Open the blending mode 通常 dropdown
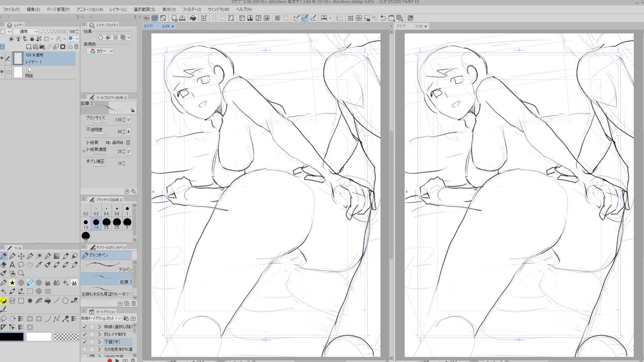This screenshot has width=644, height=362. click(x=26, y=32)
